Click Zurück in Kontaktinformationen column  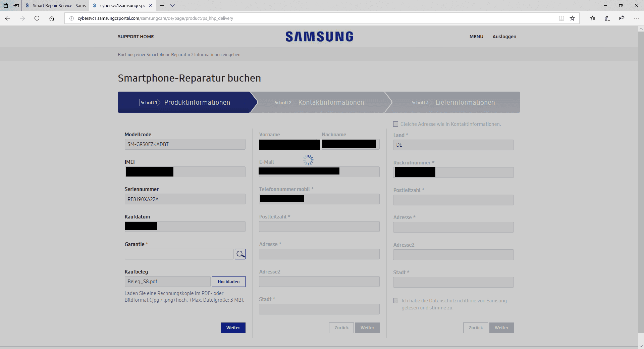(x=341, y=328)
